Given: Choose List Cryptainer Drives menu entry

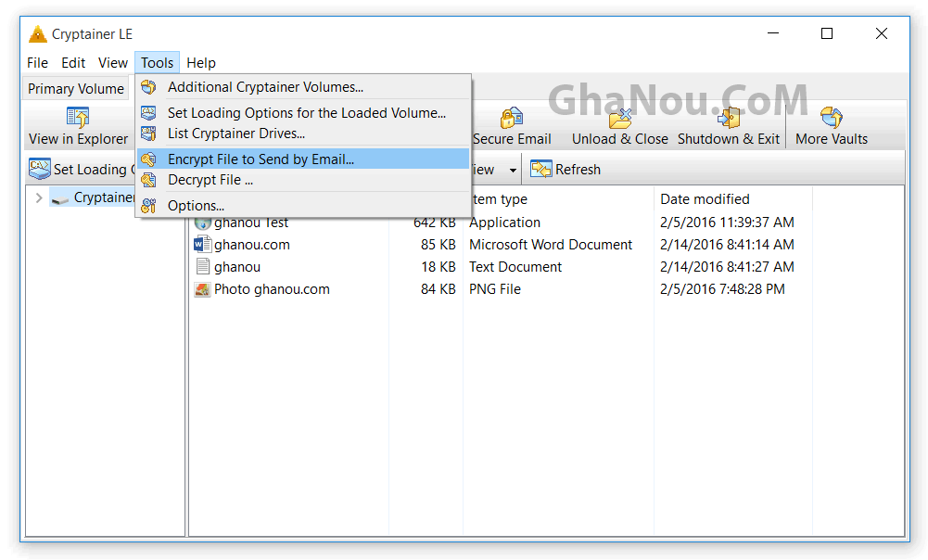Looking at the screenshot, I should pos(303,134).
